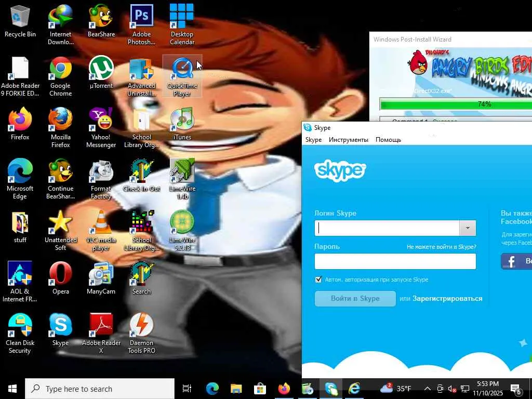Open the Инструменты menu
Screen dimensions: 532x399
(349, 140)
